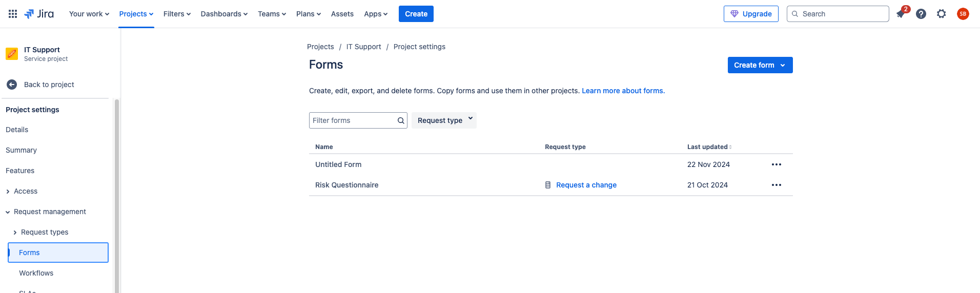The width and height of the screenshot is (980, 293).
Task: Open more actions for Untitled Form
Action: pos(776,164)
